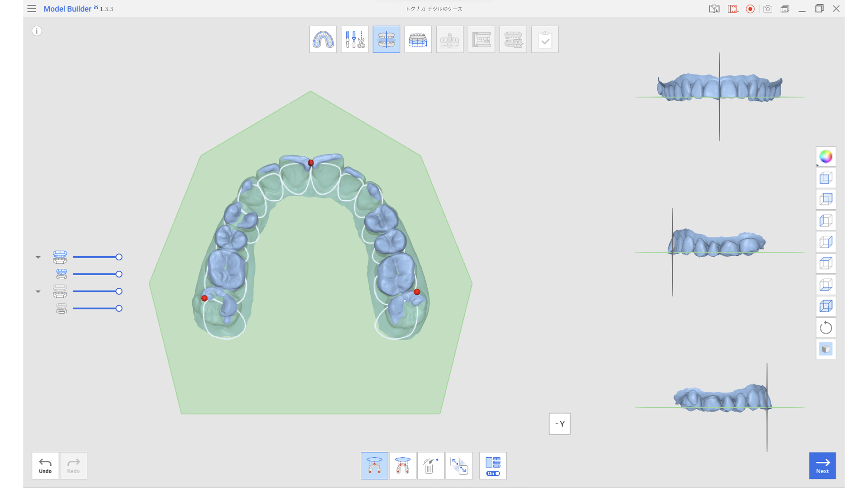The width and height of the screenshot is (868, 488).
Task: Open the occlusion alignment step
Action: (x=386, y=39)
